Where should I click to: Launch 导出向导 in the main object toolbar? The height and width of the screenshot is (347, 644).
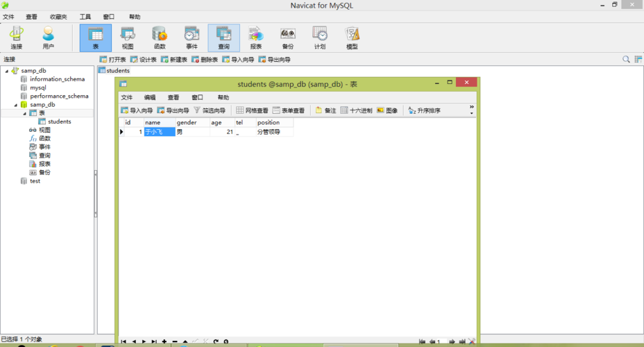point(274,60)
